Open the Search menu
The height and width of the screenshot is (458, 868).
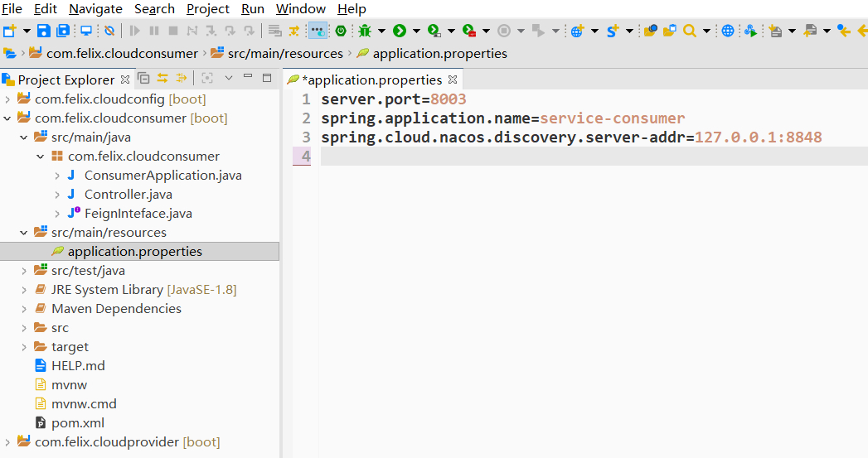(x=154, y=9)
